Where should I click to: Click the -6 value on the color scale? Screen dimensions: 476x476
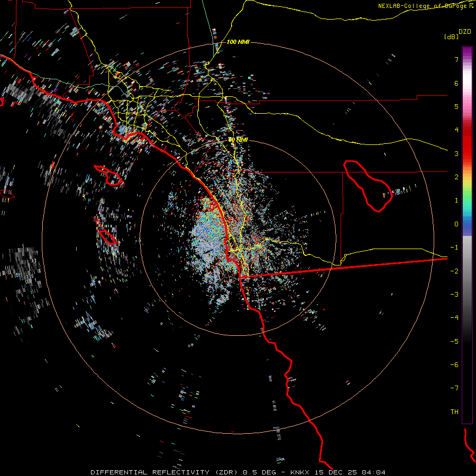454,364
